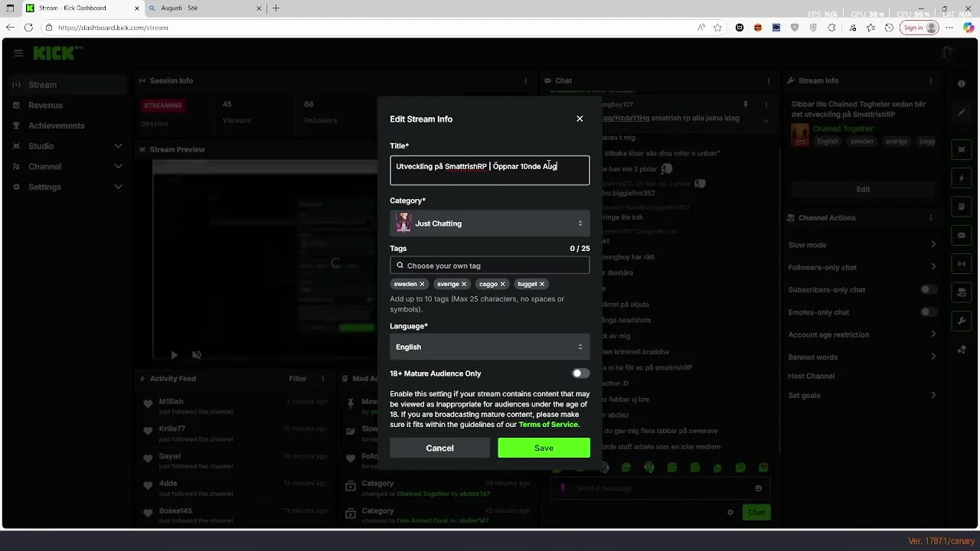
Task: Toggle Emotes-only chat switch
Action: click(x=928, y=312)
